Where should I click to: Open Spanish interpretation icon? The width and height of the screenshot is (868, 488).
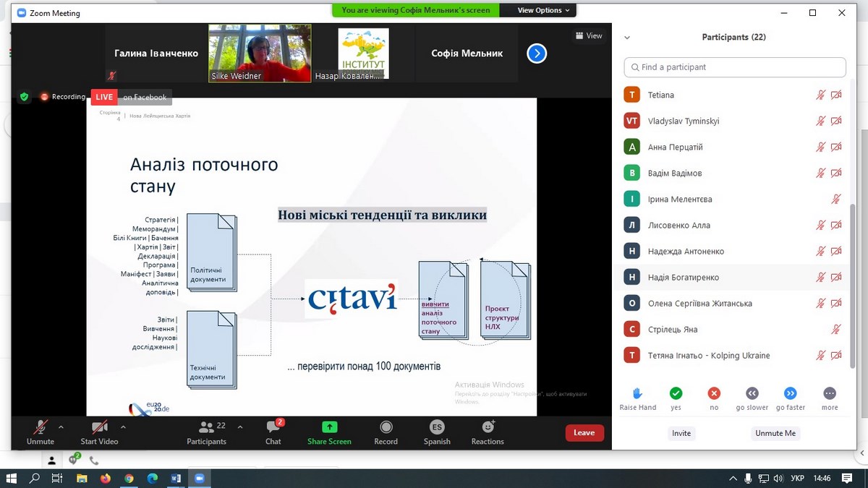(x=437, y=427)
